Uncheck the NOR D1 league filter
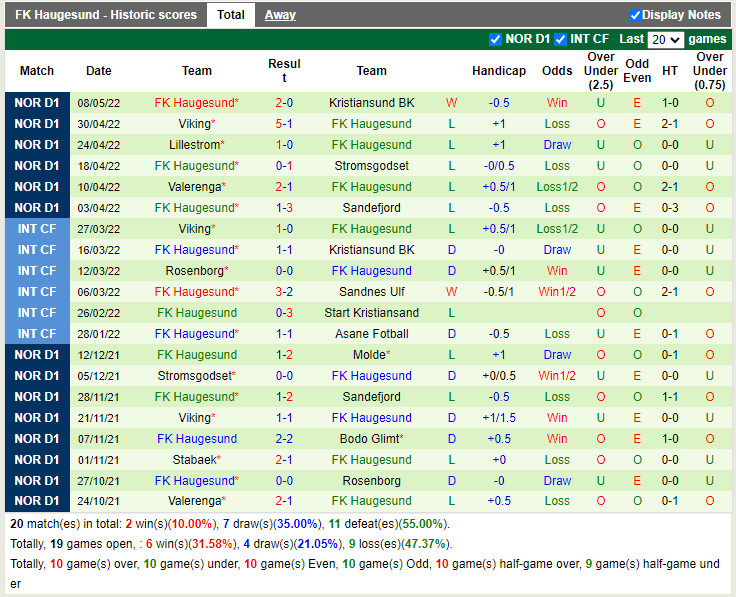The image size is (736, 597). tap(495, 39)
